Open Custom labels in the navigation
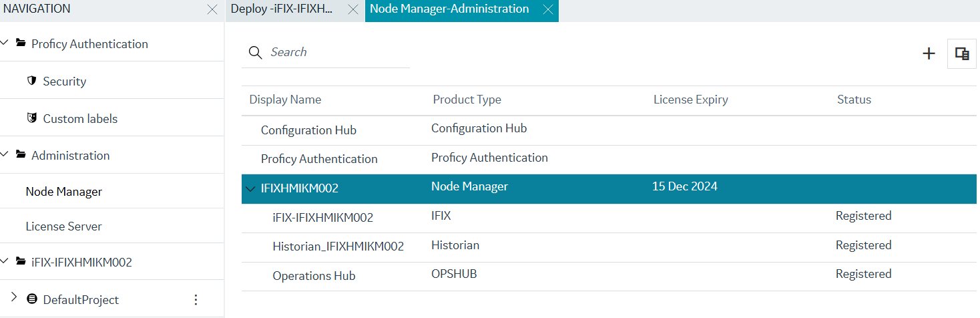The image size is (980, 318). pos(80,119)
